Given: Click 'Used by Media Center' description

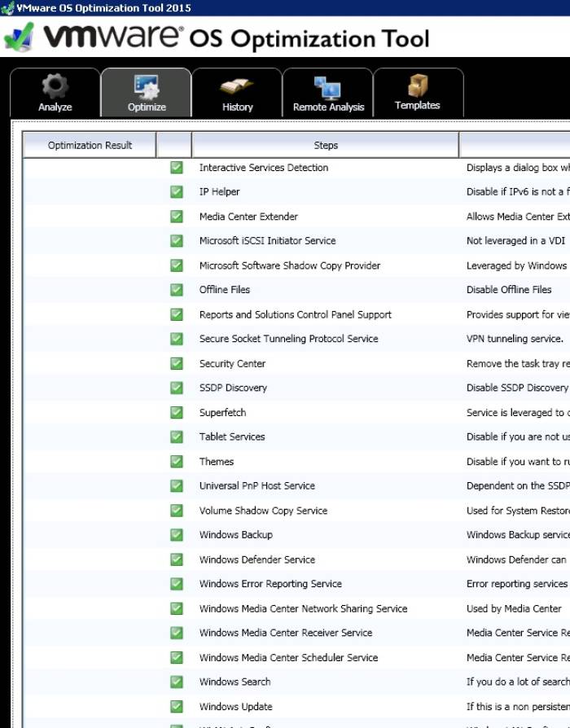Looking at the screenshot, I should [x=514, y=608].
